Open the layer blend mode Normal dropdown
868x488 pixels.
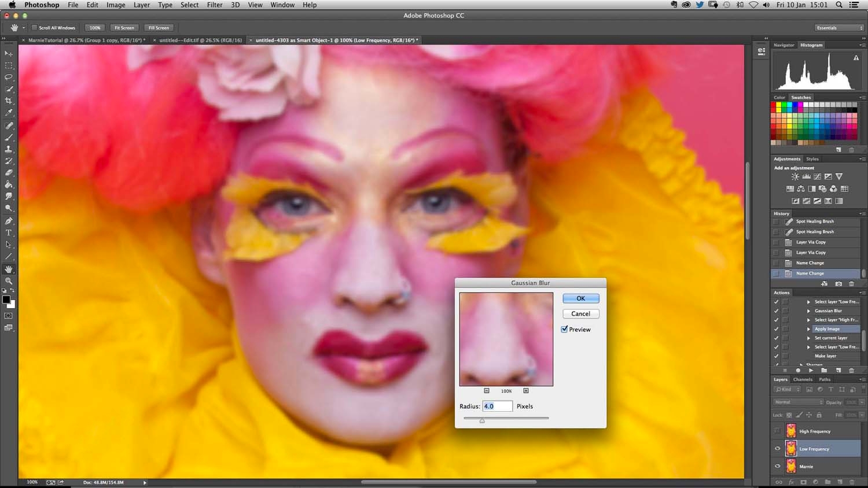[799, 402]
